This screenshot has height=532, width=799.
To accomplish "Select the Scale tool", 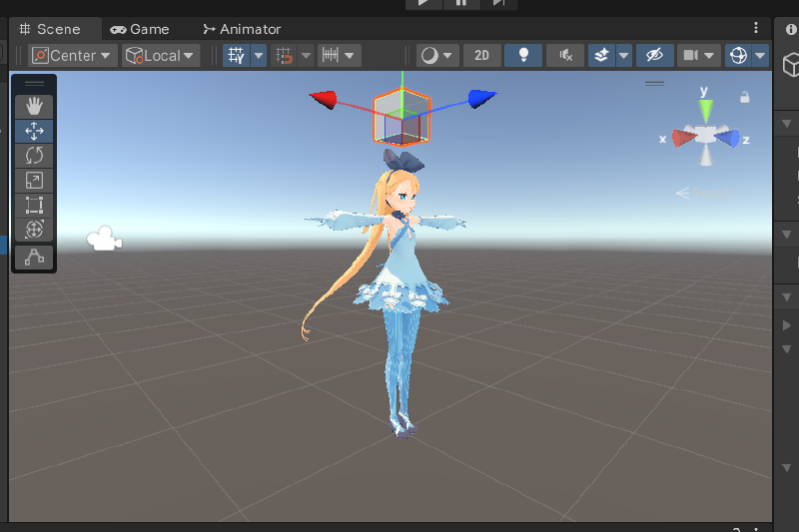I will click(x=34, y=181).
